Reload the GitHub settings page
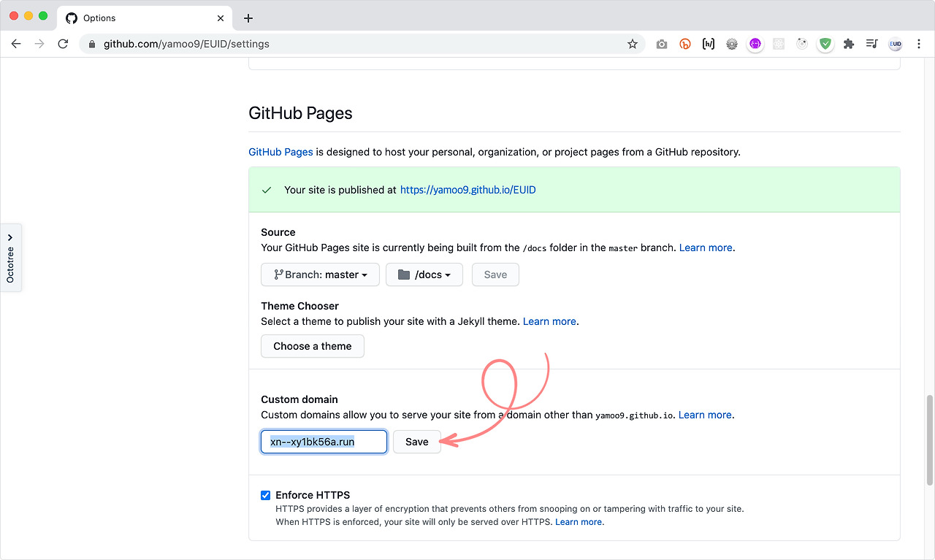This screenshot has width=935, height=560. 63,44
